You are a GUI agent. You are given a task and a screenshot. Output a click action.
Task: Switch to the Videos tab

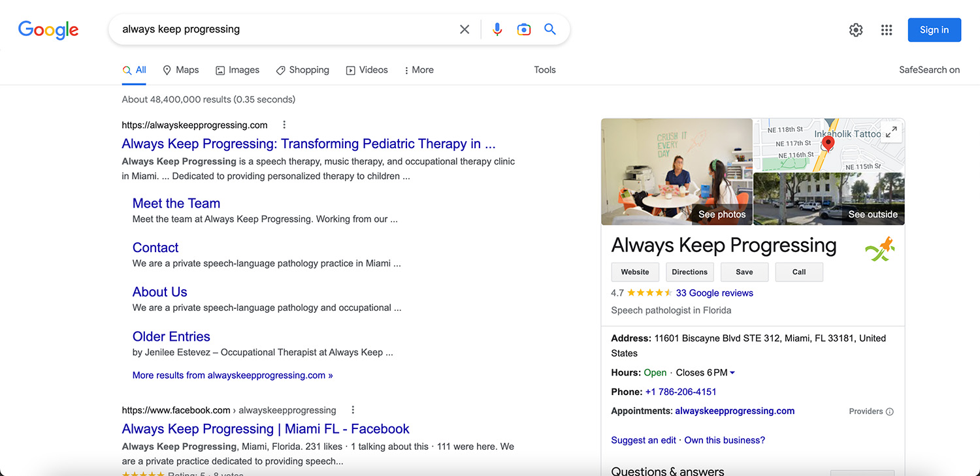(367, 70)
